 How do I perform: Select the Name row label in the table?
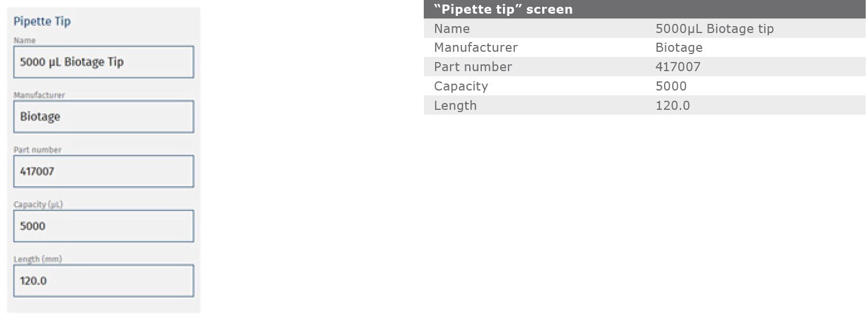coord(452,28)
